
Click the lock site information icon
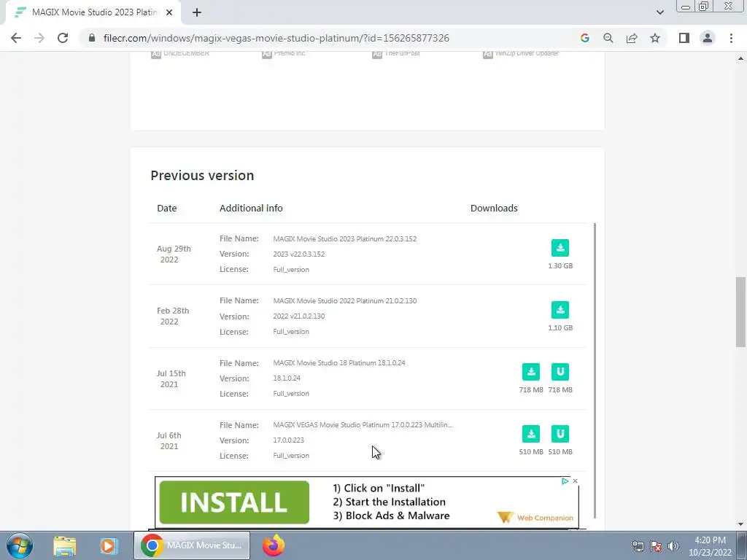[92, 38]
